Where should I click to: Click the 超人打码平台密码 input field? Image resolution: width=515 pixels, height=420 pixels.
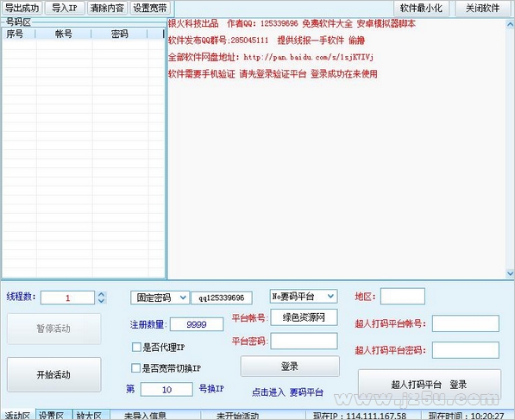[466, 350]
